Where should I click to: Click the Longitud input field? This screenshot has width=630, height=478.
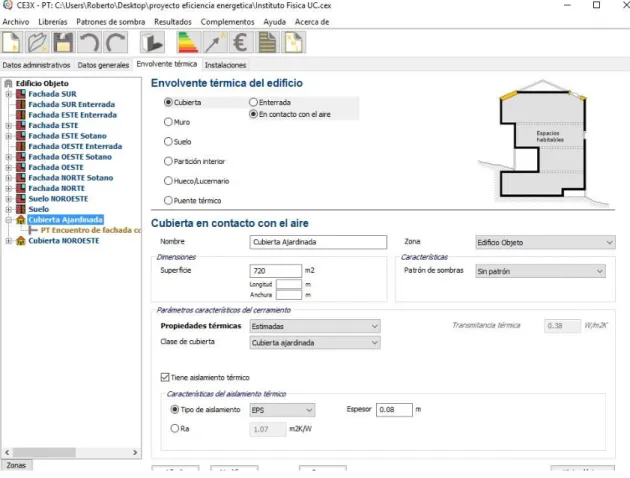pos(288,284)
